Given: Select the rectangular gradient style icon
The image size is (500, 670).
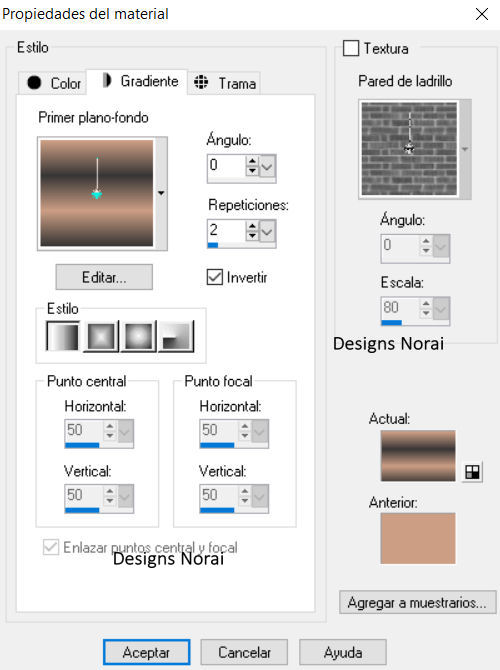Looking at the screenshot, I should (101, 336).
